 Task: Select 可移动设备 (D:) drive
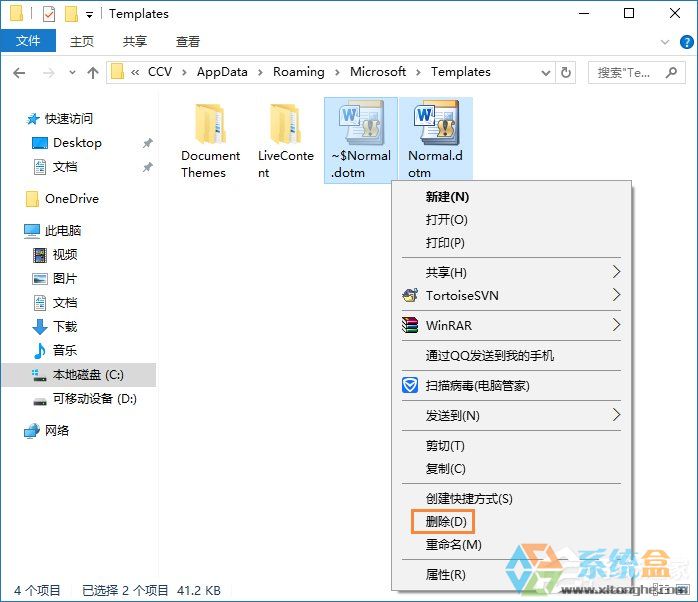point(85,399)
